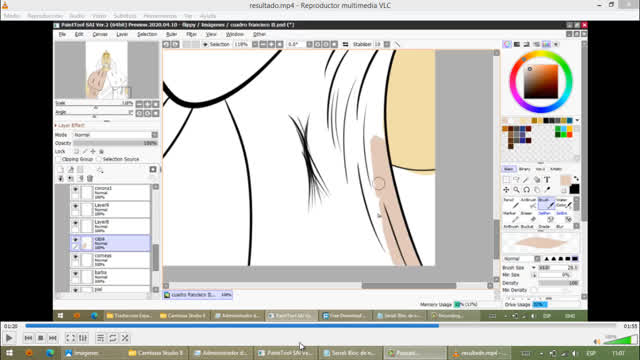The height and width of the screenshot is (360, 640).
Task: Select the Hand pan tool
Action: point(537,190)
